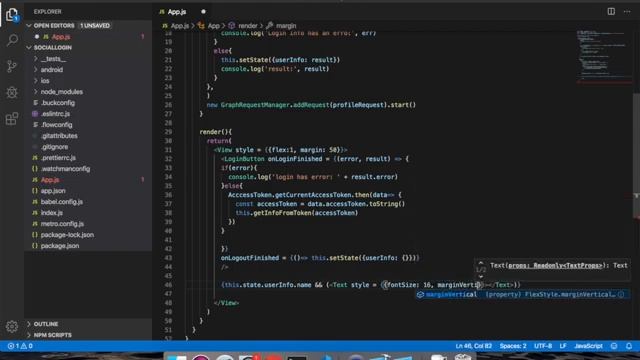This screenshot has height=360, width=640.
Task: Open metro.config.js file
Action: tap(62, 224)
